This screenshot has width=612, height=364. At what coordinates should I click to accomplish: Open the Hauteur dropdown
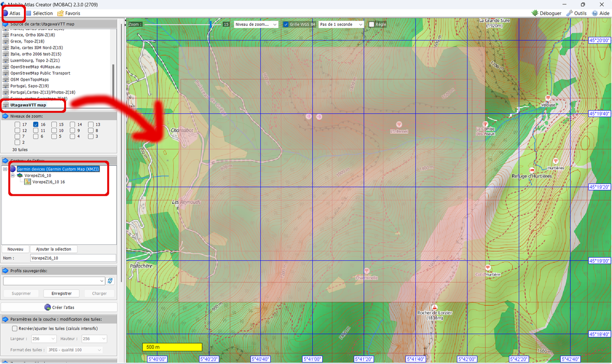(94, 339)
